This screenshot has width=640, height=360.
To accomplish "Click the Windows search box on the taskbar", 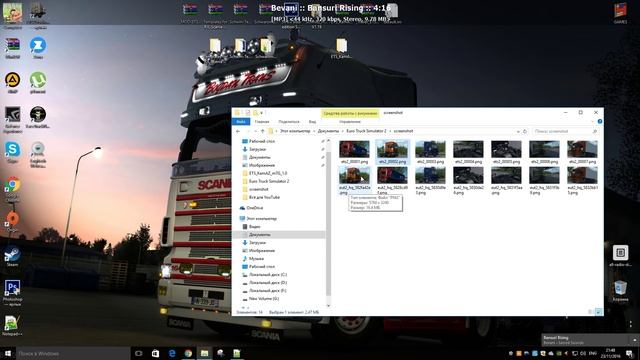I will click(x=73, y=353).
